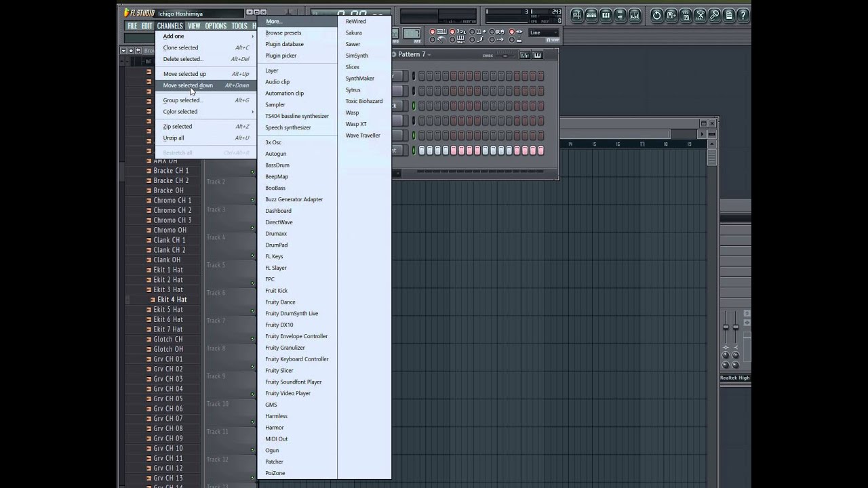The width and height of the screenshot is (868, 488).
Task: Select Ekit 4 Hat sample in browser
Action: (172, 299)
